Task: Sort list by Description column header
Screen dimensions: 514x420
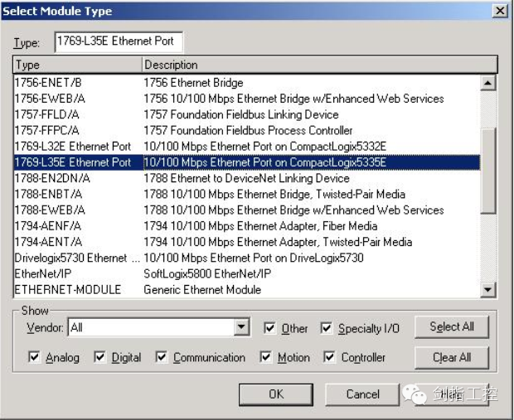Action: click(x=319, y=65)
